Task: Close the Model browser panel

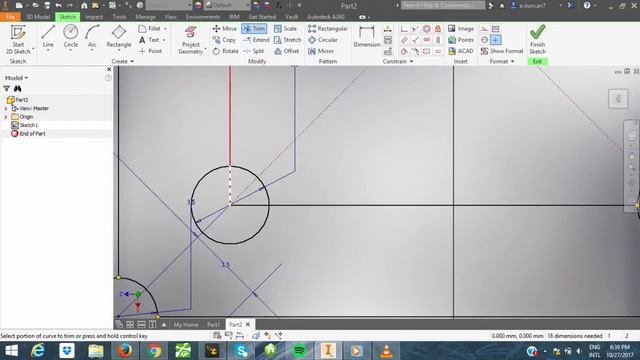Action: [109, 69]
